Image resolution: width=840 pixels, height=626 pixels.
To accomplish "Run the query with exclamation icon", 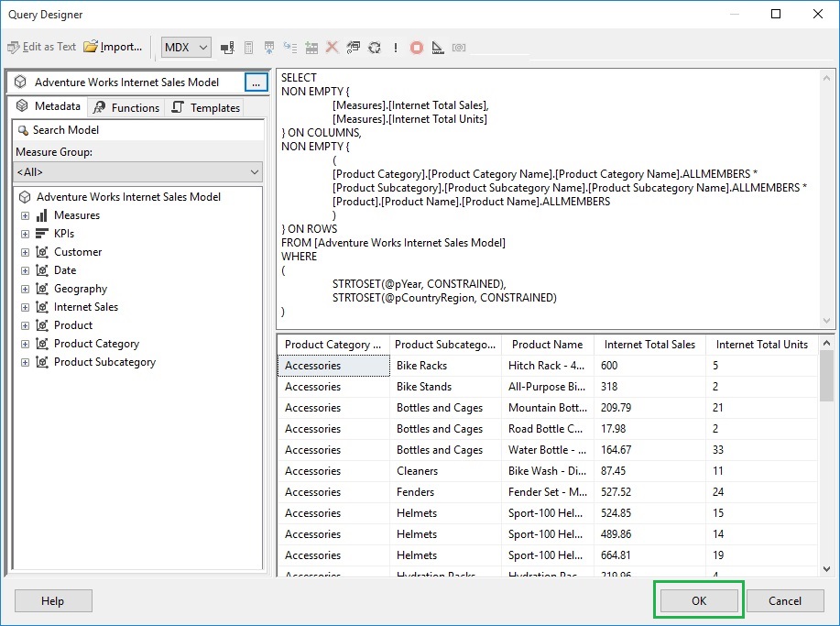I will point(396,47).
